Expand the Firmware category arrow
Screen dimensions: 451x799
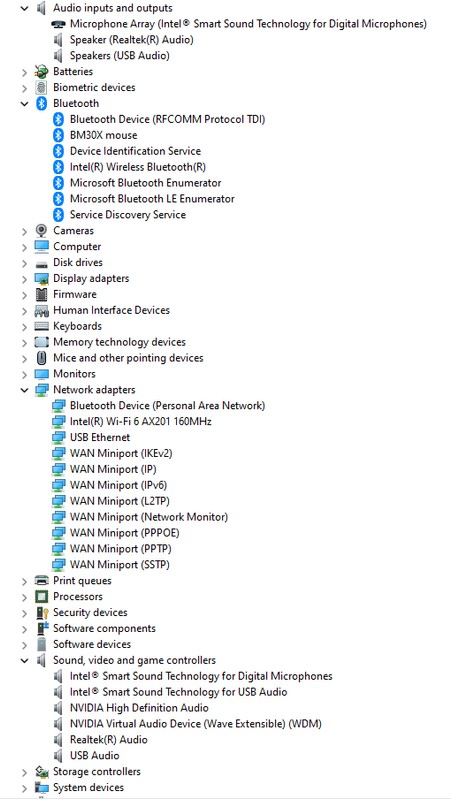[x=24, y=295]
